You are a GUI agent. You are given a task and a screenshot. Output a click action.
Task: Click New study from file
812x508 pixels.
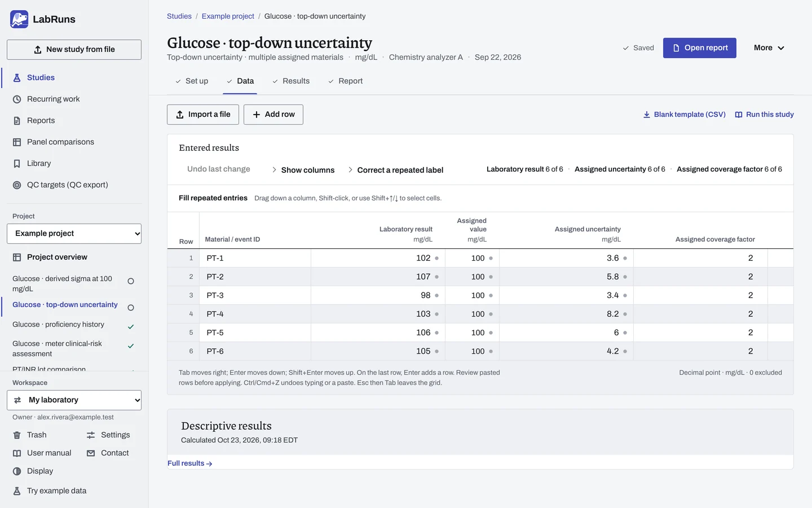tap(74, 50)
